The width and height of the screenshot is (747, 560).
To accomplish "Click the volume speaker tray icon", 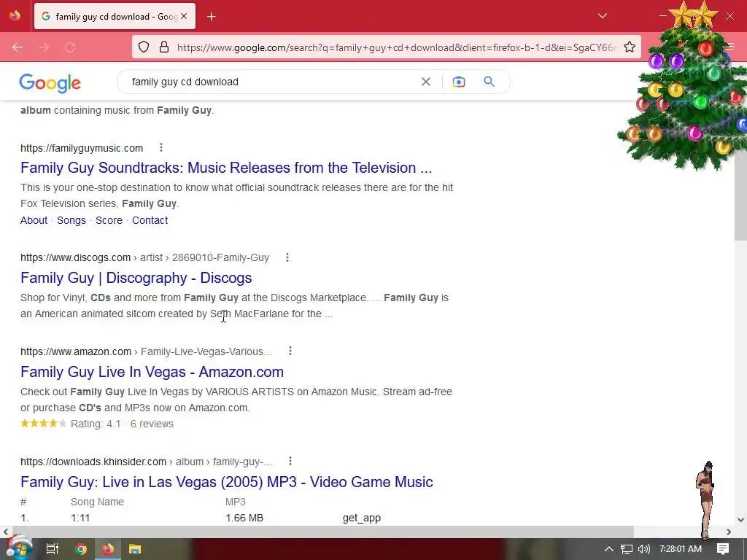I will (643, 549).
